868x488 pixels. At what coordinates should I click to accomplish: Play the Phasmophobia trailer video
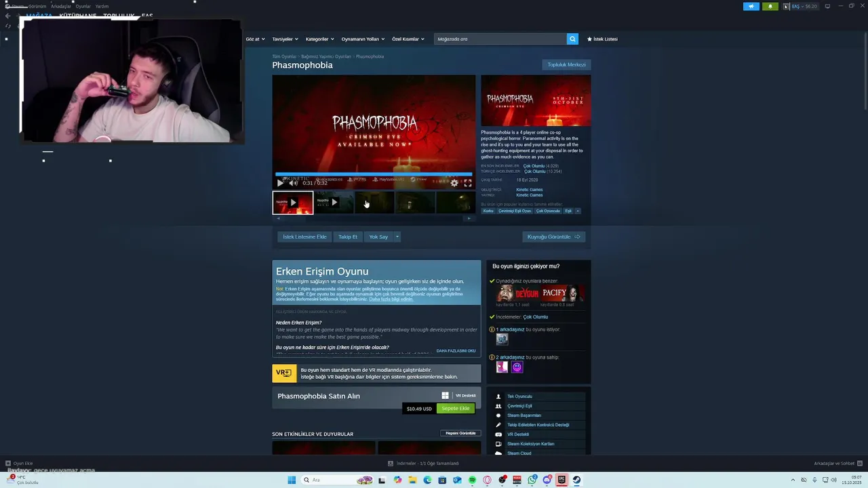click(x=280, y=183)
